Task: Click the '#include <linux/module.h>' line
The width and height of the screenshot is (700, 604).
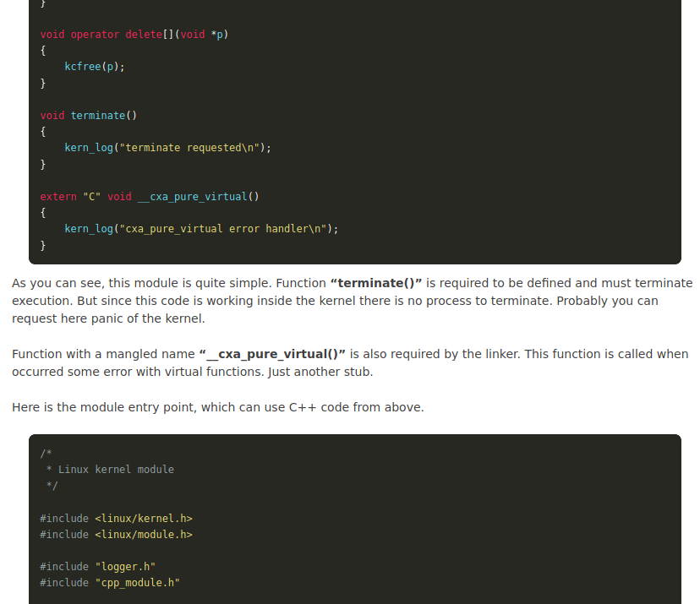Action: [116, 535]
